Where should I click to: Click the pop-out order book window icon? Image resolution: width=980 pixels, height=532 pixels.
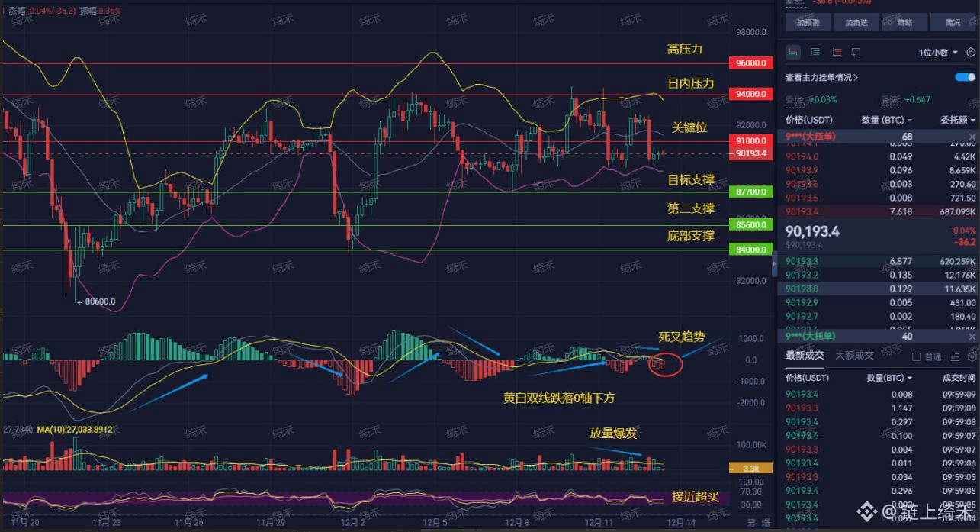coord(856,52)
